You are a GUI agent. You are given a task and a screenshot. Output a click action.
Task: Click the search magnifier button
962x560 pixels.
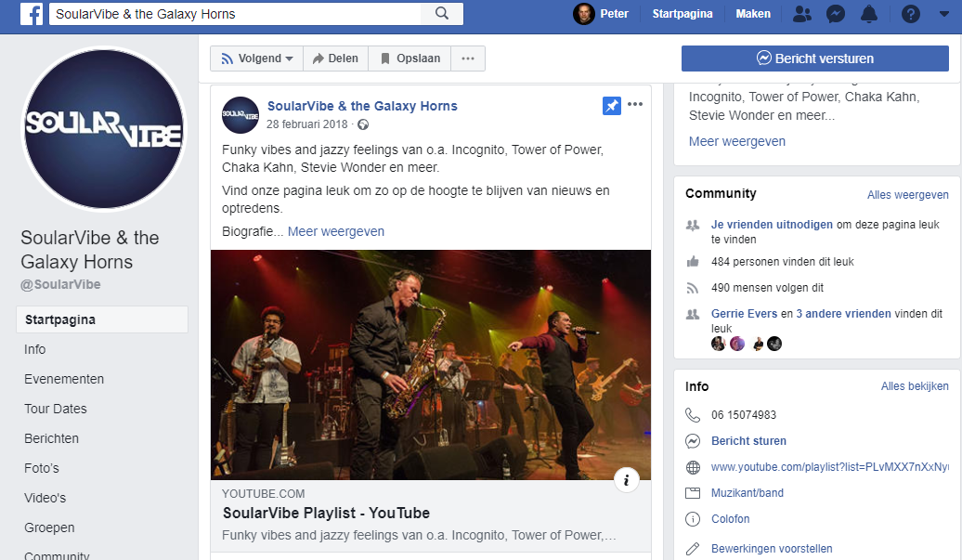(442, 14)
